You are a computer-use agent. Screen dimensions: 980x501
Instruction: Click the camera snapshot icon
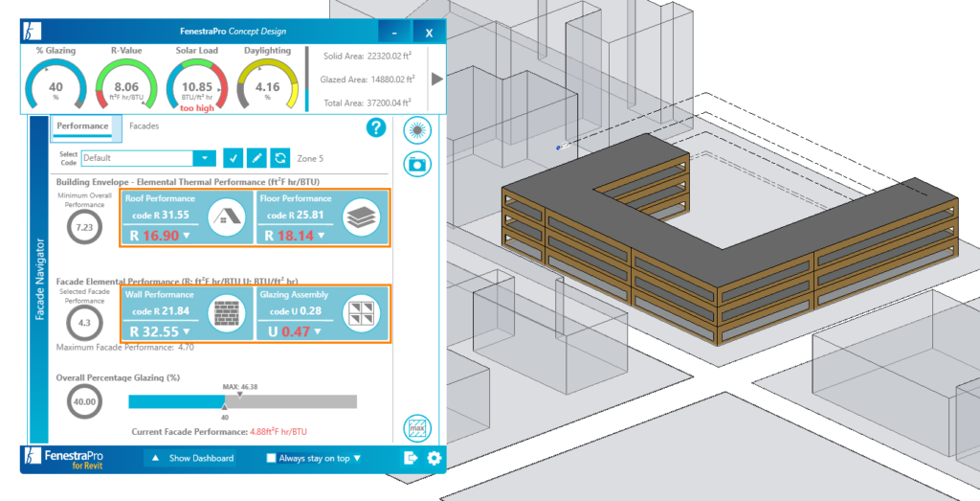417,165
